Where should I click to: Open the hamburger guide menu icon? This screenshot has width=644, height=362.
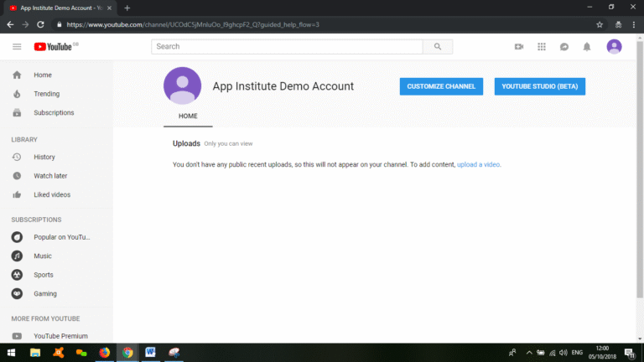click(x=17, y=47)
